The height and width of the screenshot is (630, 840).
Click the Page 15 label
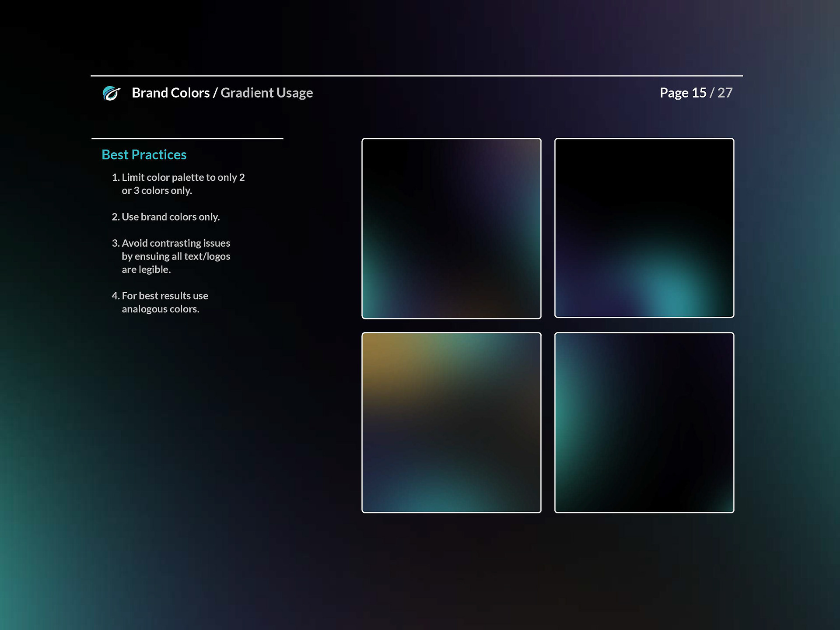click(682, 93)
